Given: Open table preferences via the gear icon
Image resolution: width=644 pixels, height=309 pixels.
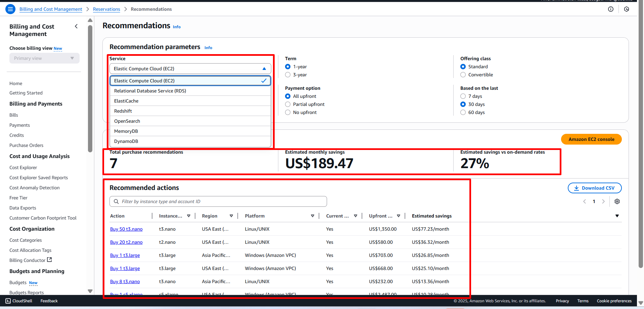Looking at the screenshot, I should [x=617, y=201].
